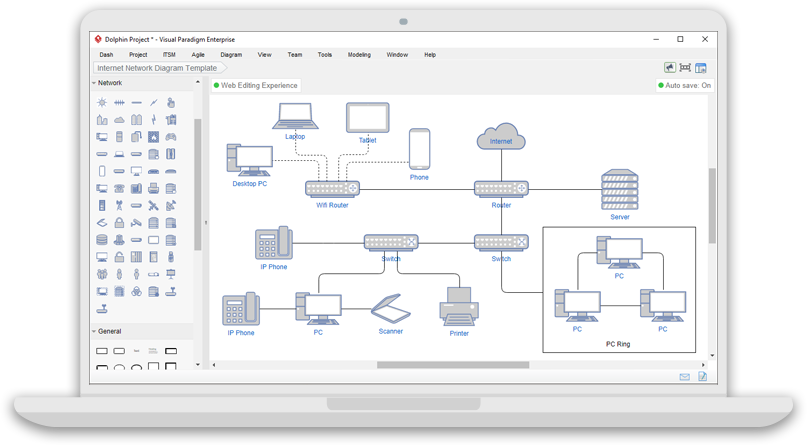Screen dimensions: 807x445
Task: Open the Dash menu
Action: click(107, 55)
